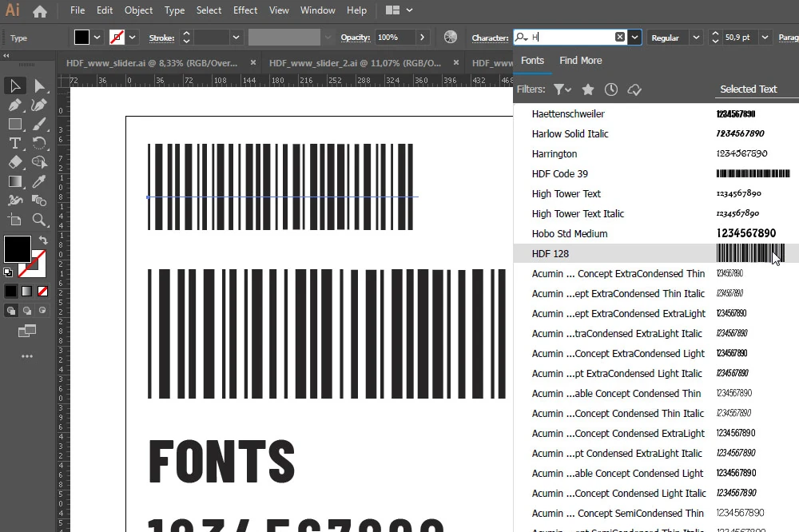
Task: Select the Direct Selection tool
Action: [39, 85]
